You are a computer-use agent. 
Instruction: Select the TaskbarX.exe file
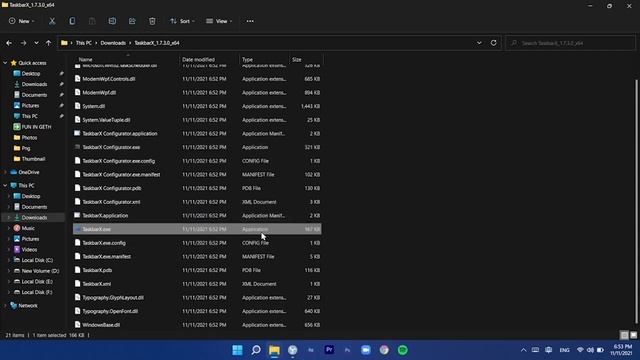click(197, 229)
